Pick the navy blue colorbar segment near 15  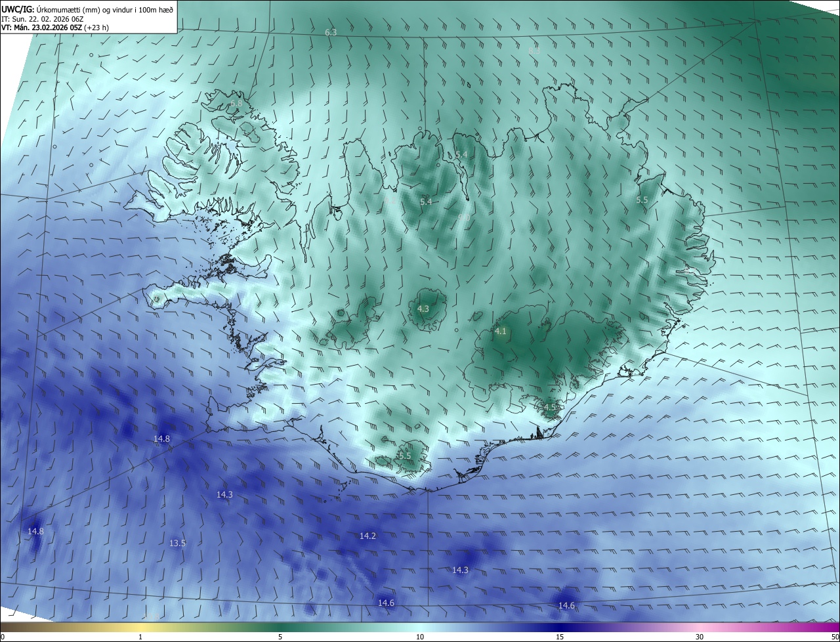tap(560, 627)
